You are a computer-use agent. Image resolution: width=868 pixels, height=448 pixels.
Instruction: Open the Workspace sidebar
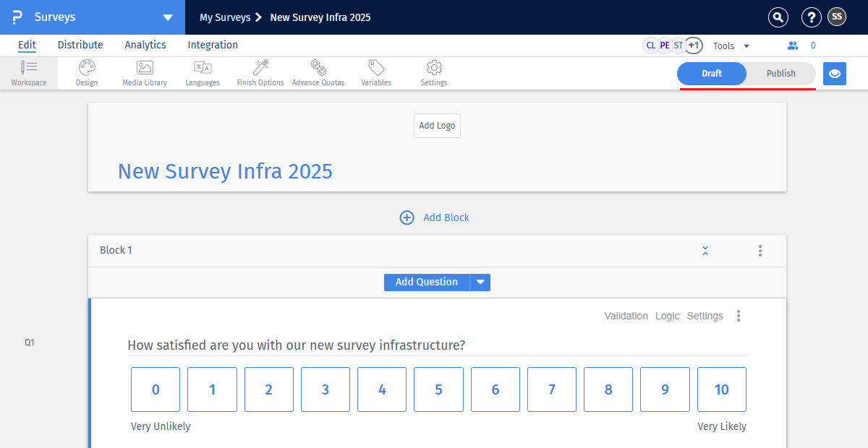tap(28, 72)
